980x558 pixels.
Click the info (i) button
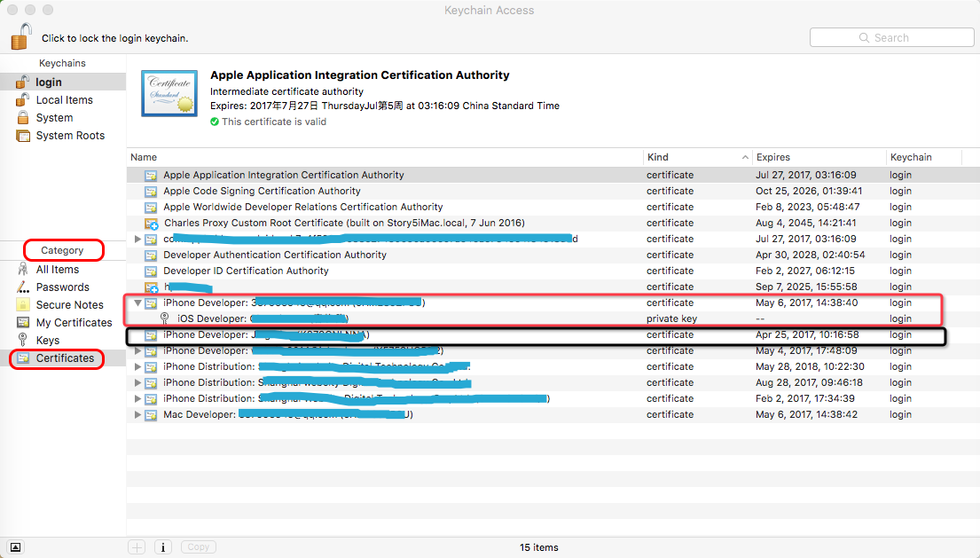coord(163,547)
